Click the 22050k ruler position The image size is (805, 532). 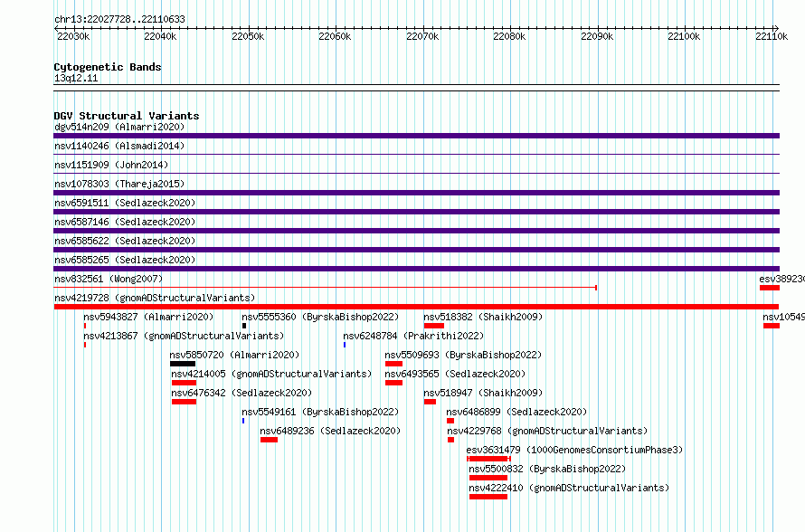click(x=248, y=36)
